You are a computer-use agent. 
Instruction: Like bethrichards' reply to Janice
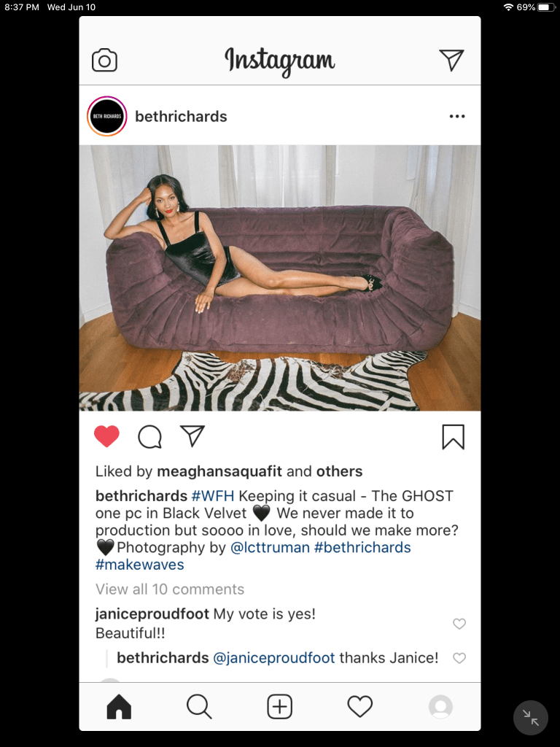459,658
